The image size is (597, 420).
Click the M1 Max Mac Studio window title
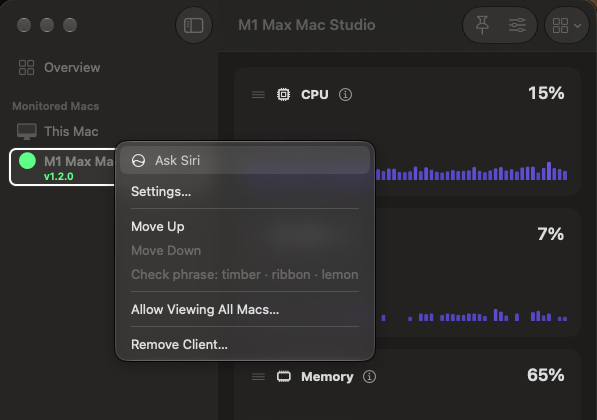tap(307, 25)
